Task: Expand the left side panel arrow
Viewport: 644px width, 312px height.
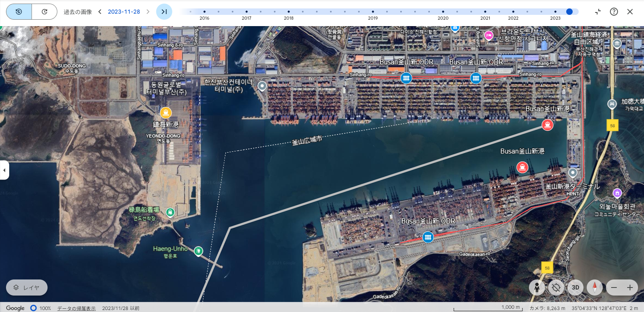Action: tap(4, 170)
